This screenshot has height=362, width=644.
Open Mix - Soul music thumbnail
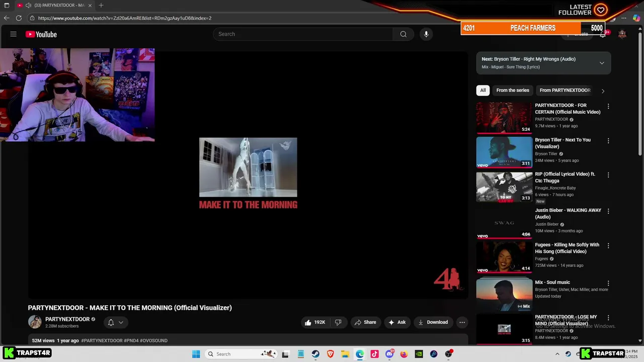[x=504, y=294]
